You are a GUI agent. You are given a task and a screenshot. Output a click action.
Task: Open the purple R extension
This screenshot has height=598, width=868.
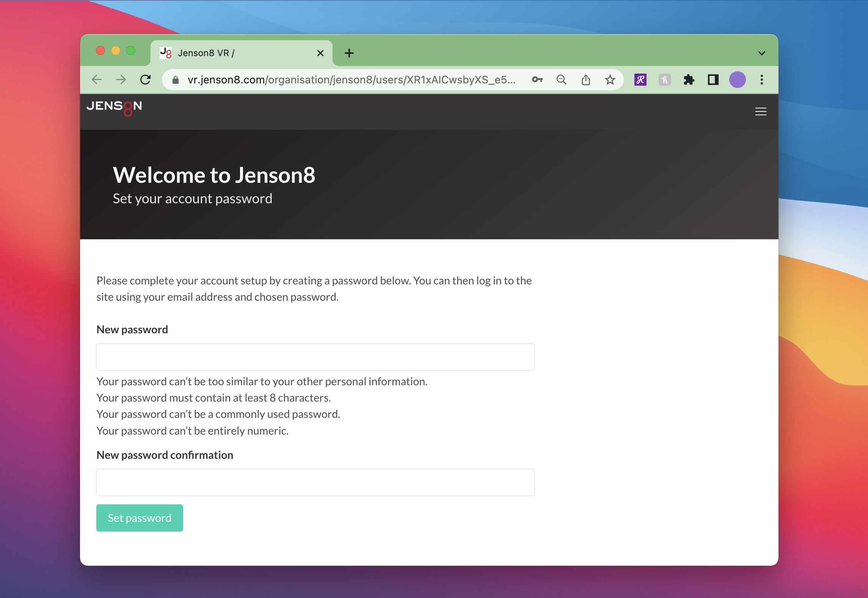(640, 80)
